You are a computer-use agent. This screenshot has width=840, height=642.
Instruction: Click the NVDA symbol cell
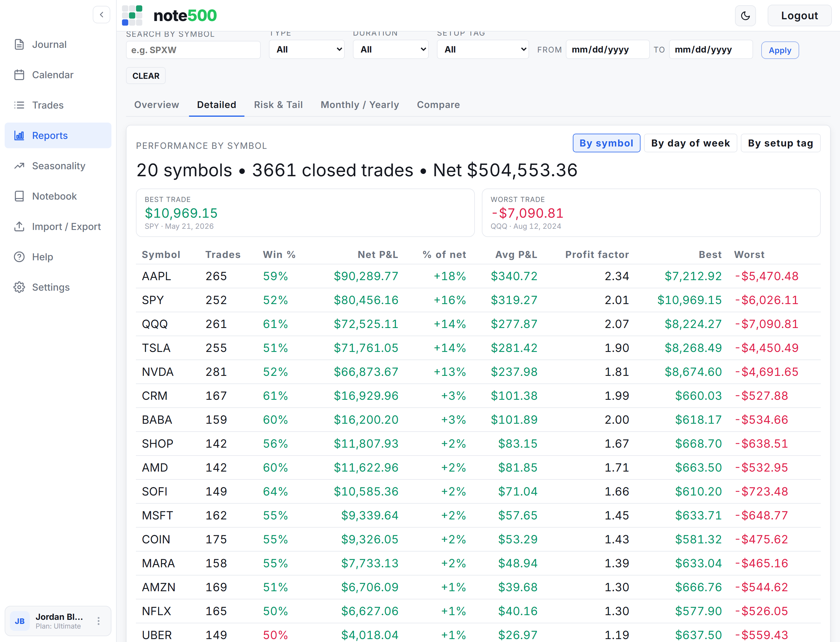pos(157,372)
